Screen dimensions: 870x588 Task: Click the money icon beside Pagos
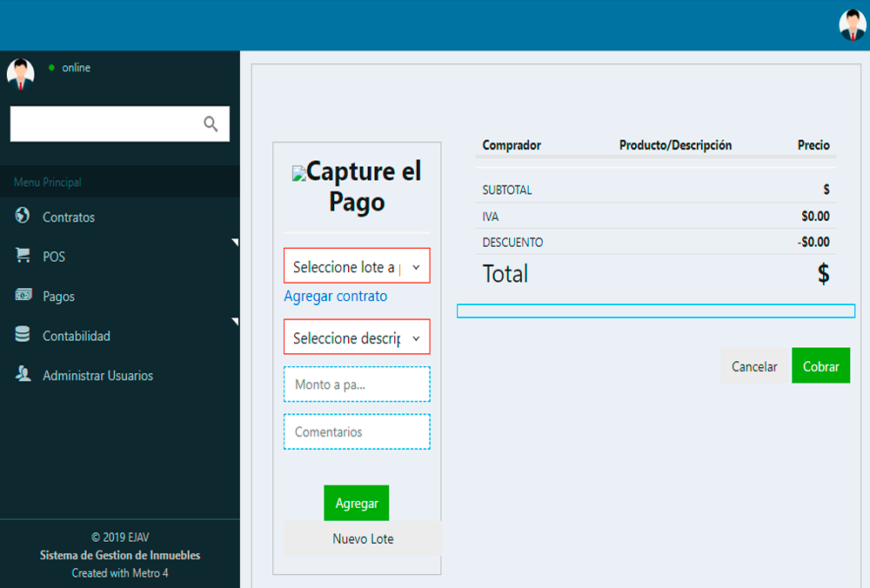click(x=23, y=296)
